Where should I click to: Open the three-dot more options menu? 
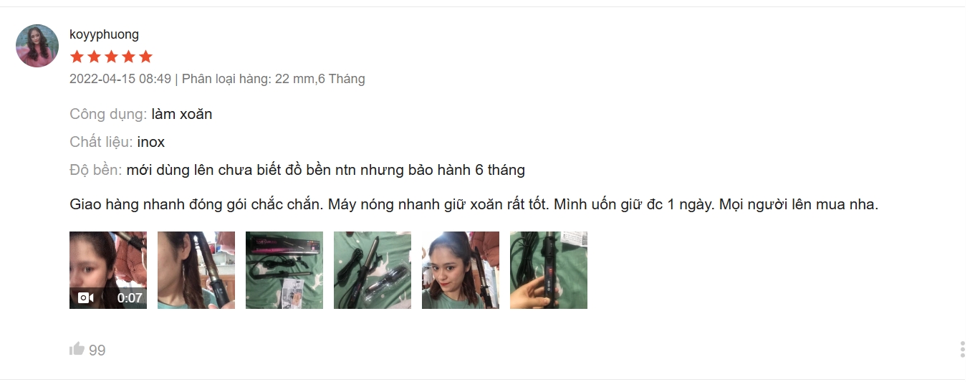pyautogui.click(x=962, y=350)
